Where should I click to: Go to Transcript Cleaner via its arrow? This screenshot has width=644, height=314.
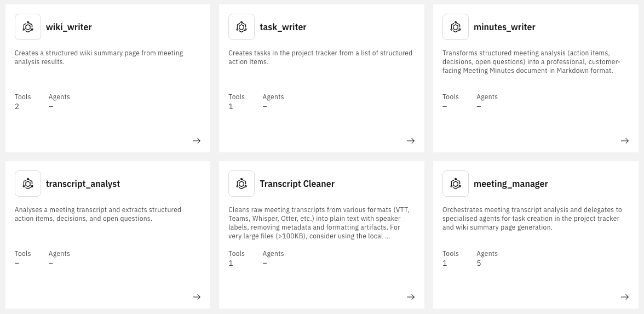click(411, 297)
